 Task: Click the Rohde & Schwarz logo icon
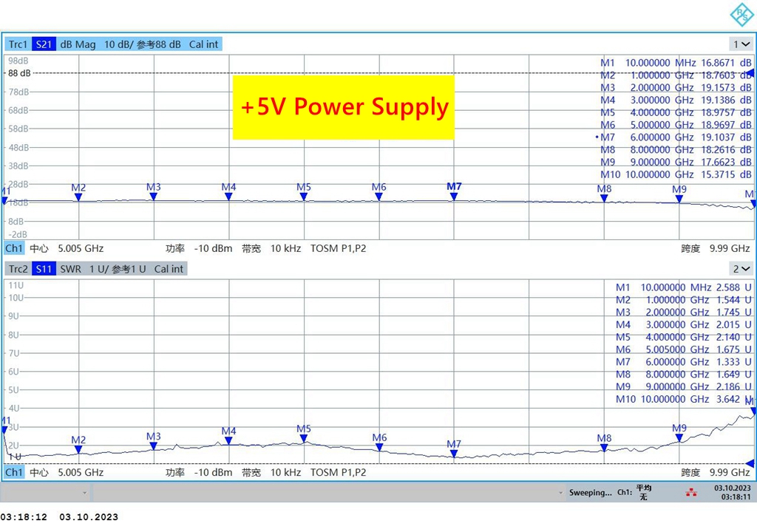(741, 14)
